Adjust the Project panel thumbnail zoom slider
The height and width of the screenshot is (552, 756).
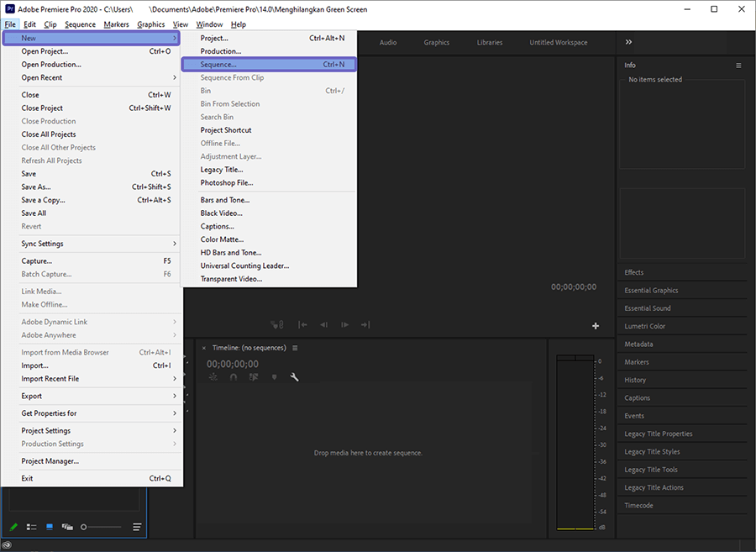pos(102,527)
